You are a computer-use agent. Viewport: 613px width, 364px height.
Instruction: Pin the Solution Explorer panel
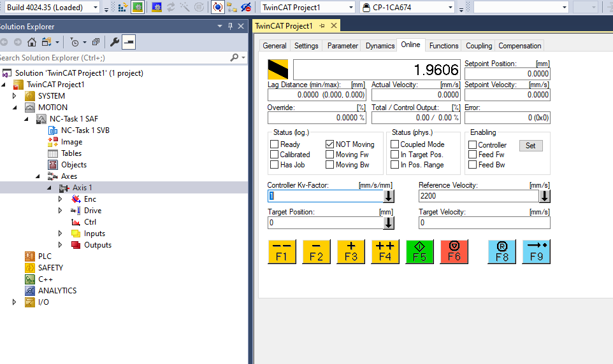click(230, 26)
